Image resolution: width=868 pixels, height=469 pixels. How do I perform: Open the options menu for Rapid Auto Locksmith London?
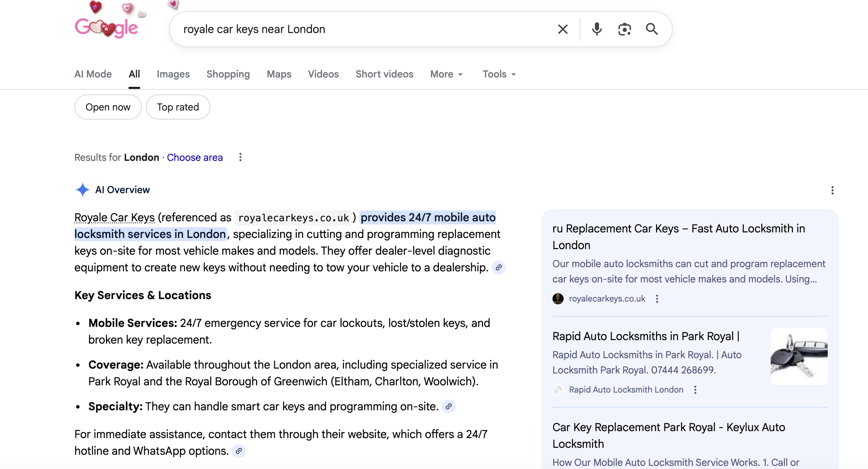pyautogui.click(x=695, y=390)
